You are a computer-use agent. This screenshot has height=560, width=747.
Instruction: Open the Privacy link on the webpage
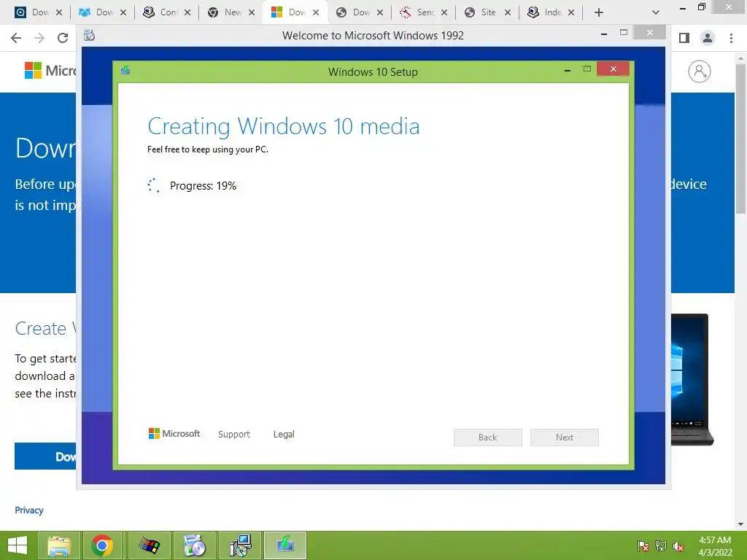29,510
